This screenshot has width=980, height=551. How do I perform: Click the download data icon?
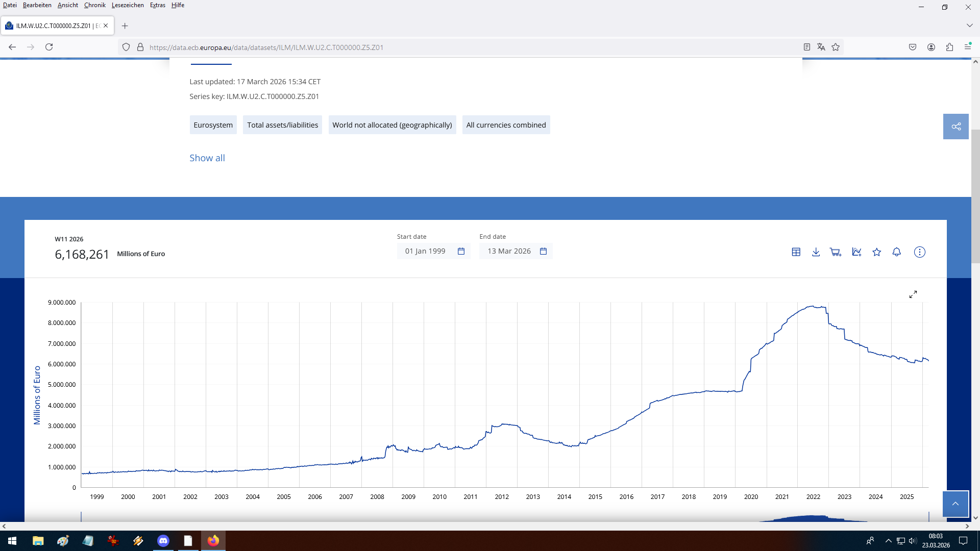tap(816, 252)
